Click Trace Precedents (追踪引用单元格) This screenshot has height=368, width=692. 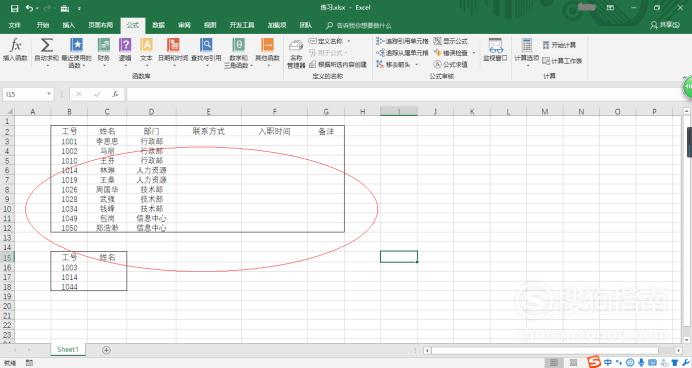tap(402, 41)
